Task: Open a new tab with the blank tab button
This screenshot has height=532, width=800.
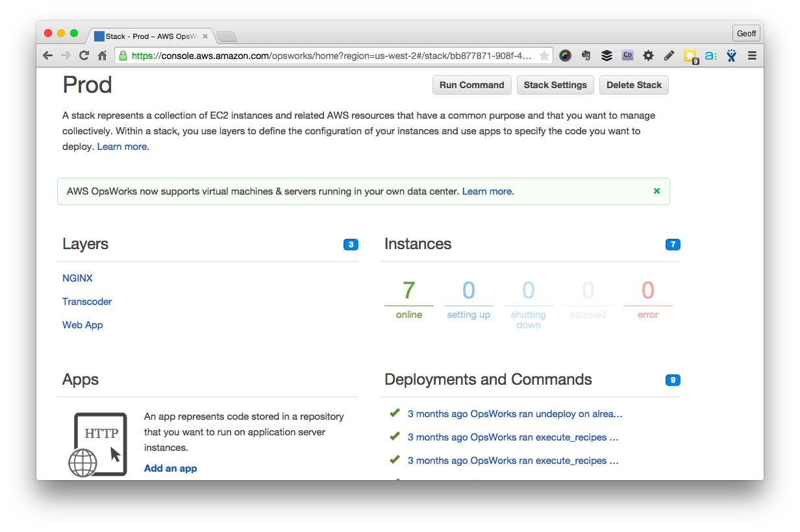Action: pos(226,36)
